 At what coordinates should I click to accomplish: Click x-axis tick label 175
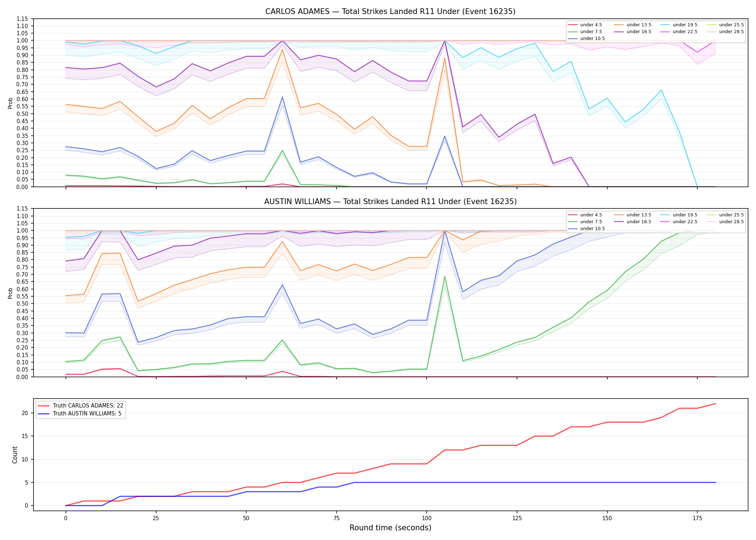[x=697, y=518]
